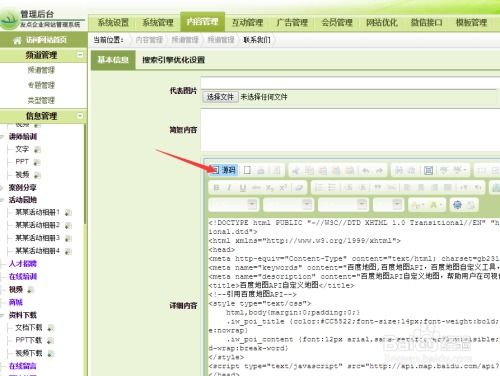This screenshot has height=376, width=500.
Task: Click the 内容管理 breadcrumb
Action: click(149, 40)
